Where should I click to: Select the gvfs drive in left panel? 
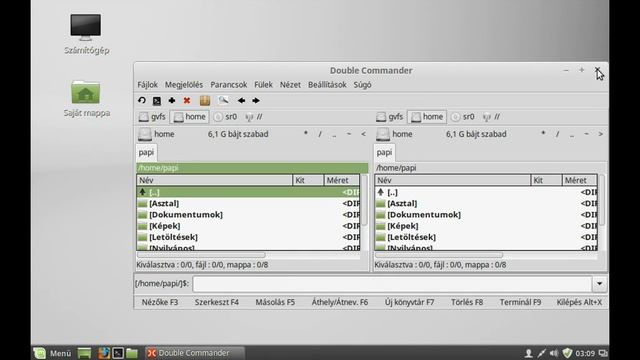(x=152, y=117)
